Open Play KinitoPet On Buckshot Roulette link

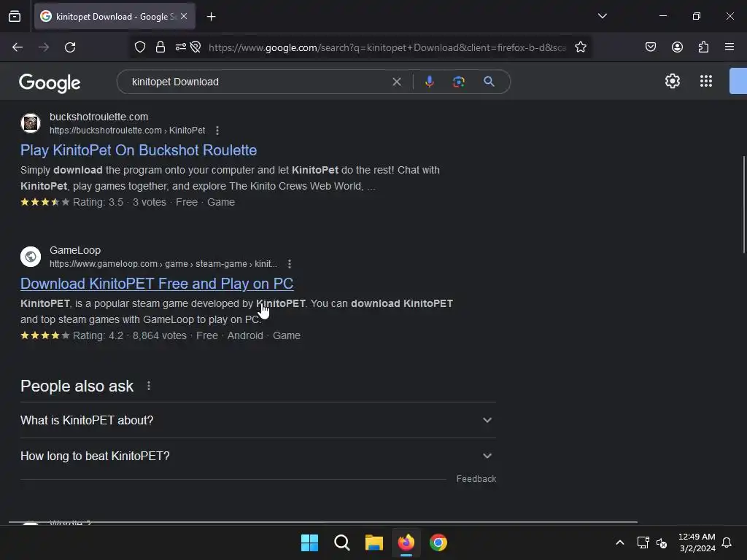139,150
